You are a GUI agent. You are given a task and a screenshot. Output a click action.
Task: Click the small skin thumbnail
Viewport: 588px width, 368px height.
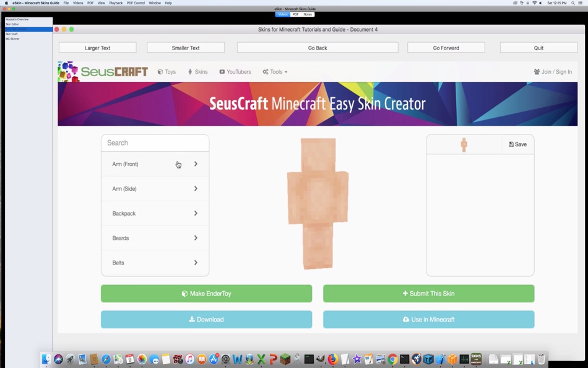pos(464,144)
